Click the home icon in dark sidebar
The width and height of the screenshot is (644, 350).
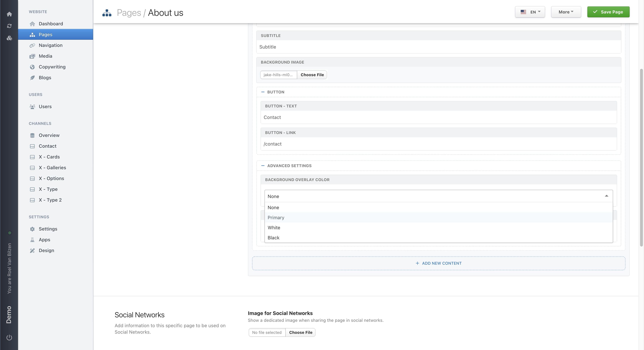tap(9, 14)
